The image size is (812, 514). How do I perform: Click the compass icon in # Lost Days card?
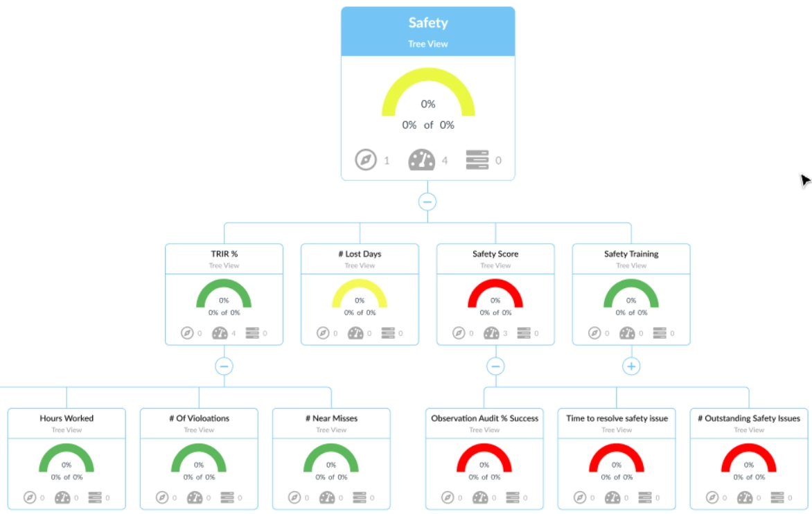(x=322, y=333)
